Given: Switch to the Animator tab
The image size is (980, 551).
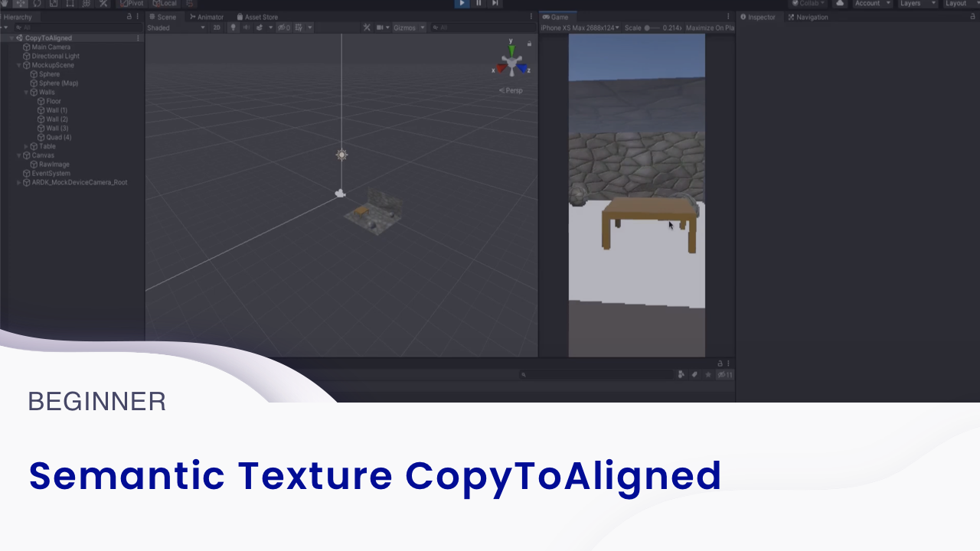Looking at the screenshot, I should (x=207, y=17).
